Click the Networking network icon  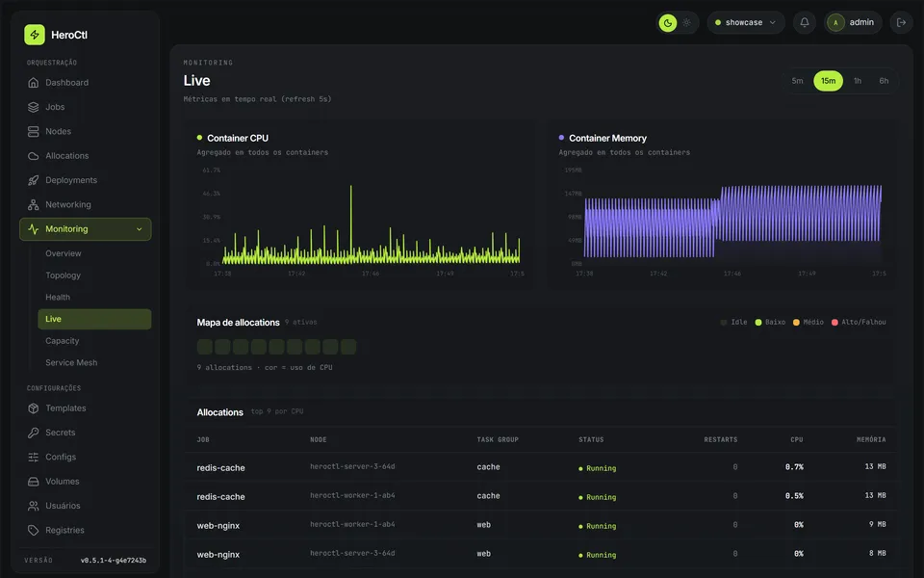coord(33,204)
